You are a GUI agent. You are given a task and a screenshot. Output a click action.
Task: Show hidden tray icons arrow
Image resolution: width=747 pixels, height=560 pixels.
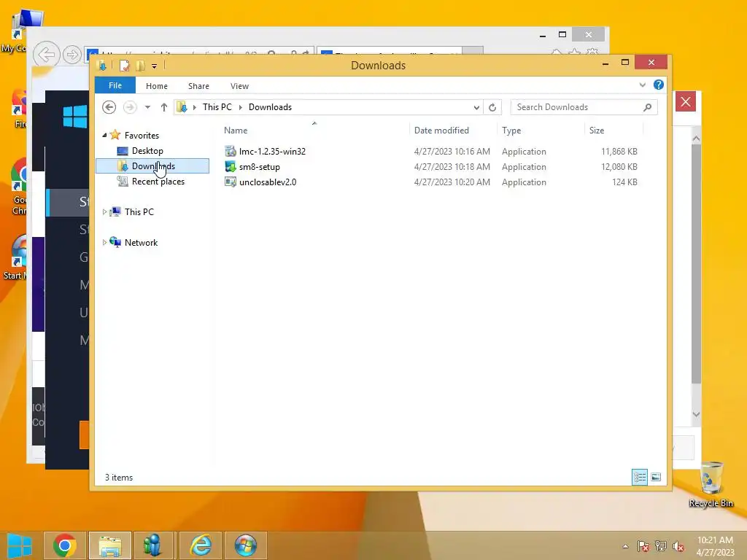click(x=625, y=546)
